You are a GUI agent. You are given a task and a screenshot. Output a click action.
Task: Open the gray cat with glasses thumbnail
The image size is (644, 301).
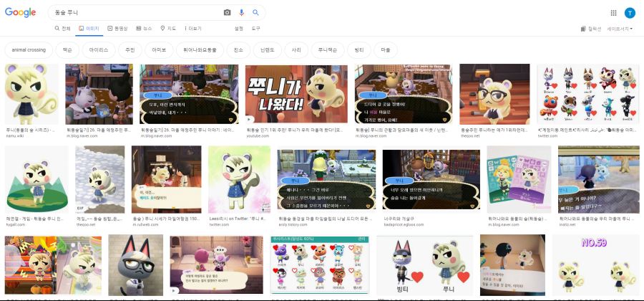(135, 265)
